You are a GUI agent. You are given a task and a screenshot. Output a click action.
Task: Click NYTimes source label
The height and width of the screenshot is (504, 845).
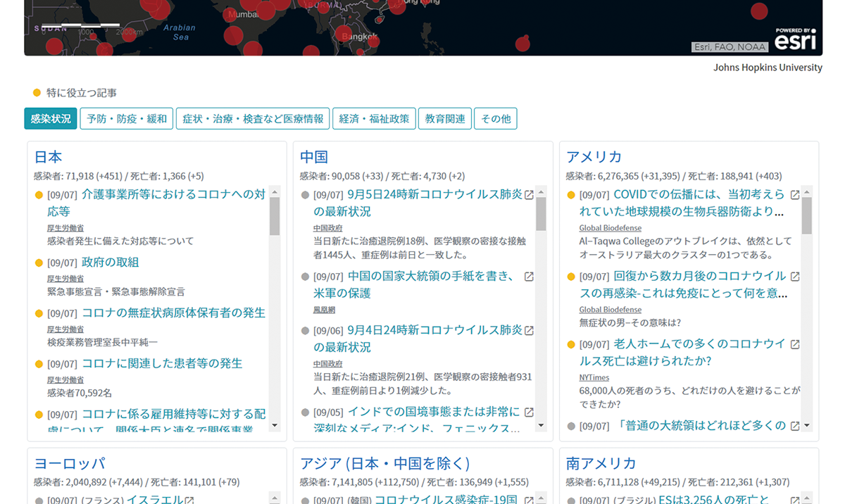click(x=594, y=377)
